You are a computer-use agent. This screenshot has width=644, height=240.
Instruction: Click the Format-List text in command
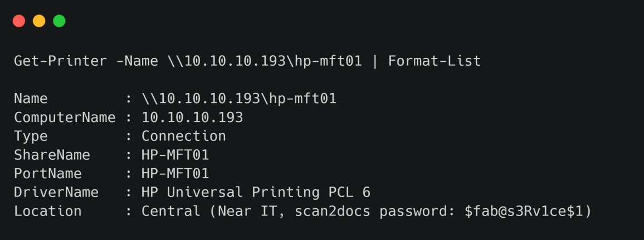[434, 61]
